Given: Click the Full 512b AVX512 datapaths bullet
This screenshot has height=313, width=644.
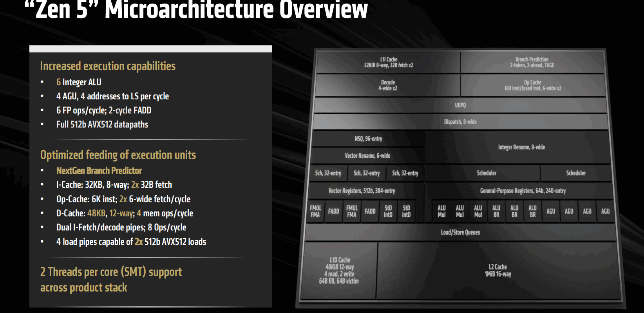Looking at the screenshot, I should (x=102, y=124).
